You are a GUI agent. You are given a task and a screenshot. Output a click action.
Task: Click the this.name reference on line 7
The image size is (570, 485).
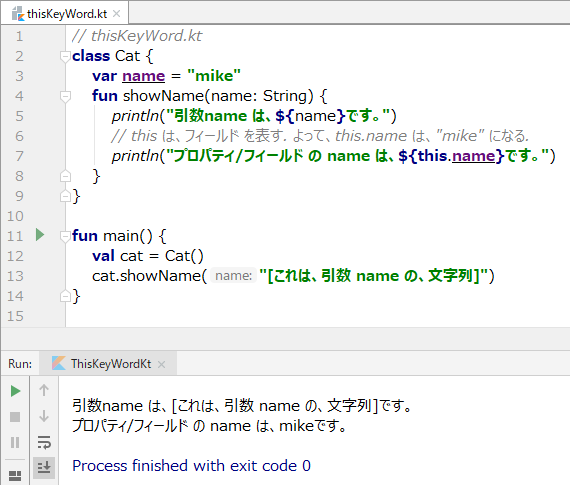pyautogui.click(x=457, y=156)
